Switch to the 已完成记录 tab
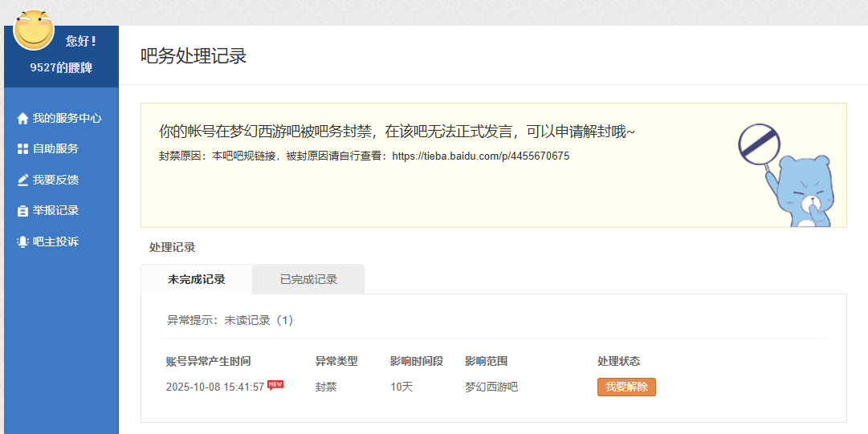This screenshot has width=868, height=434. [x=308, y=279]
